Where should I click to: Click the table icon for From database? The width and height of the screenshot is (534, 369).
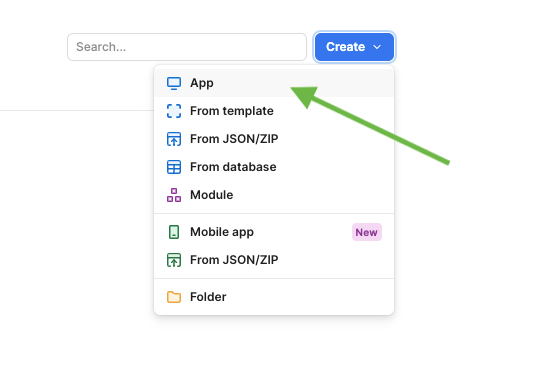coord(174,167)
